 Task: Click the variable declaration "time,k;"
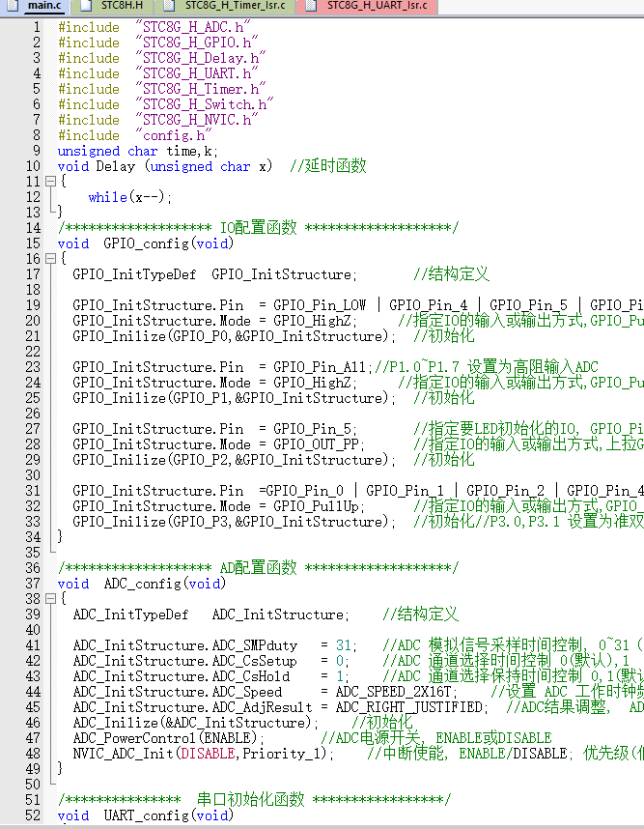(x=192, y=151)
